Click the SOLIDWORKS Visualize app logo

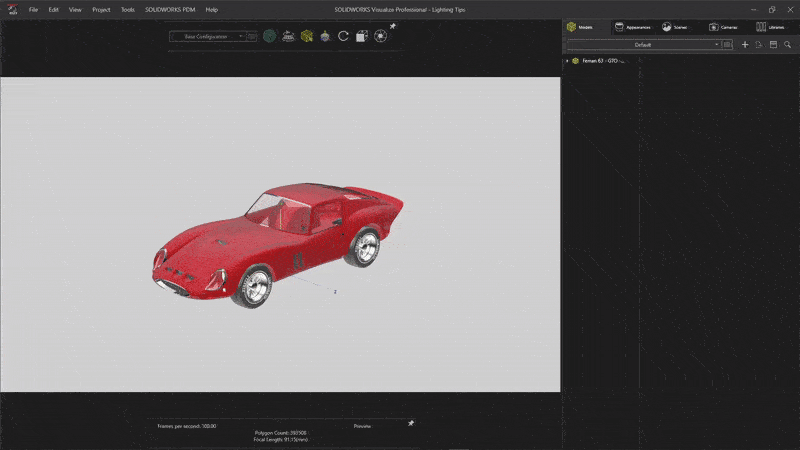(12, 9)
